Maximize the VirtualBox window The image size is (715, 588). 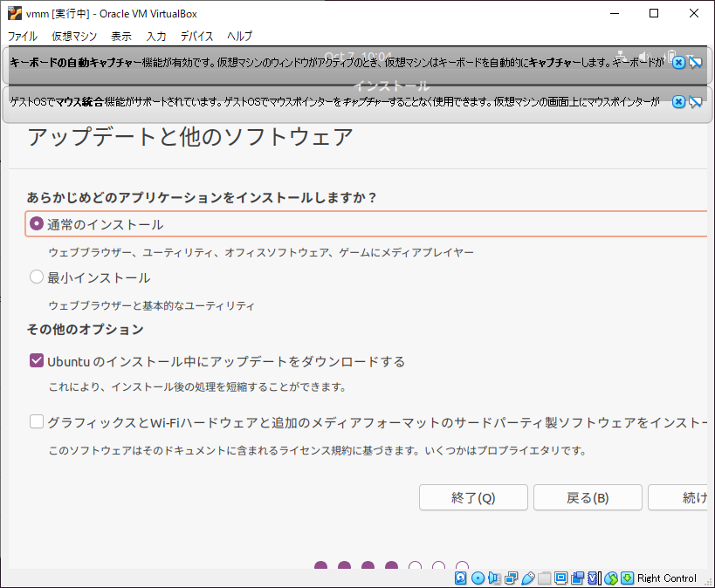(654, 13)
